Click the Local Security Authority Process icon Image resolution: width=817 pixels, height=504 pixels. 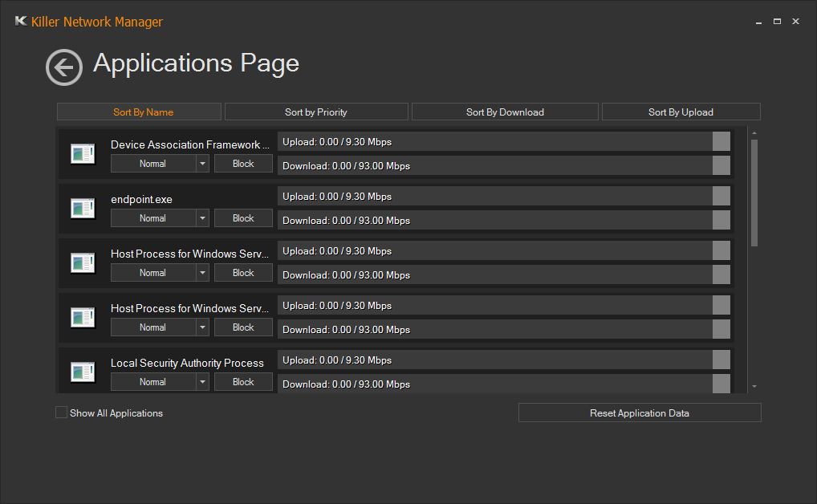tap(83, 372)
